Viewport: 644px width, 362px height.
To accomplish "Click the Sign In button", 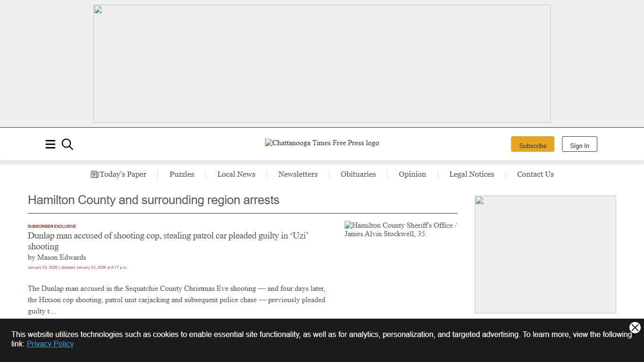I will [x=579, y=144].
